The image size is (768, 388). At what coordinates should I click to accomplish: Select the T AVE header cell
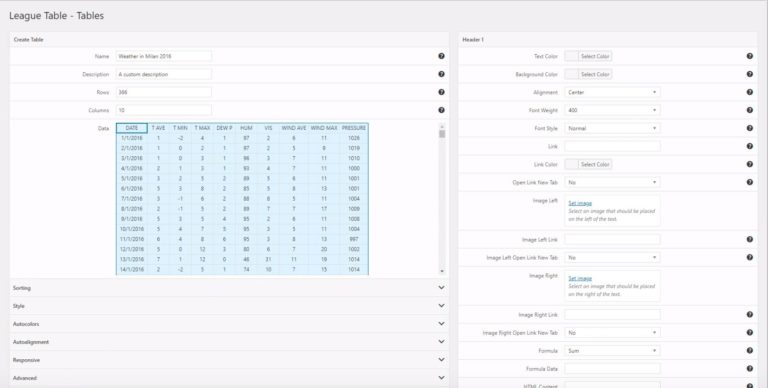click(158, 128)
